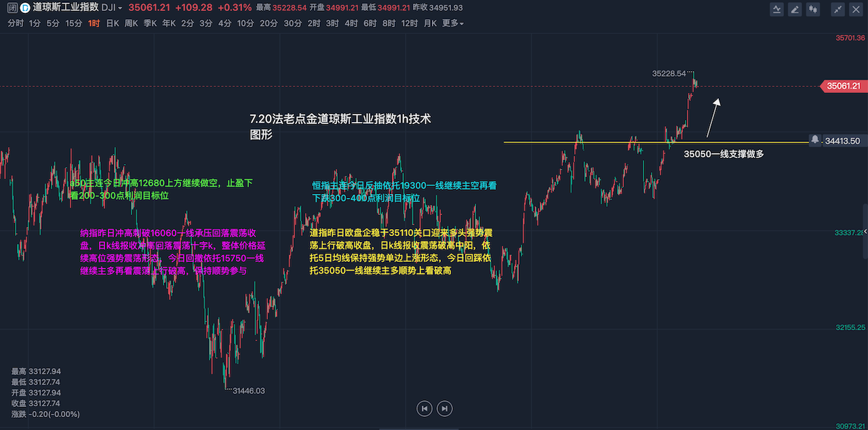
Task: Select the pencil drawing tool
Action: pos(795,9)
